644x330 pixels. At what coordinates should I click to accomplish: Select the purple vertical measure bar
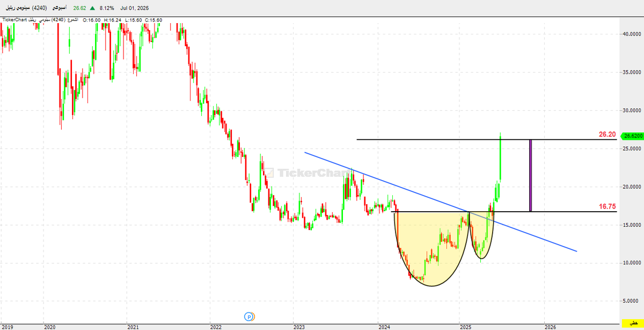coord(531,175)
